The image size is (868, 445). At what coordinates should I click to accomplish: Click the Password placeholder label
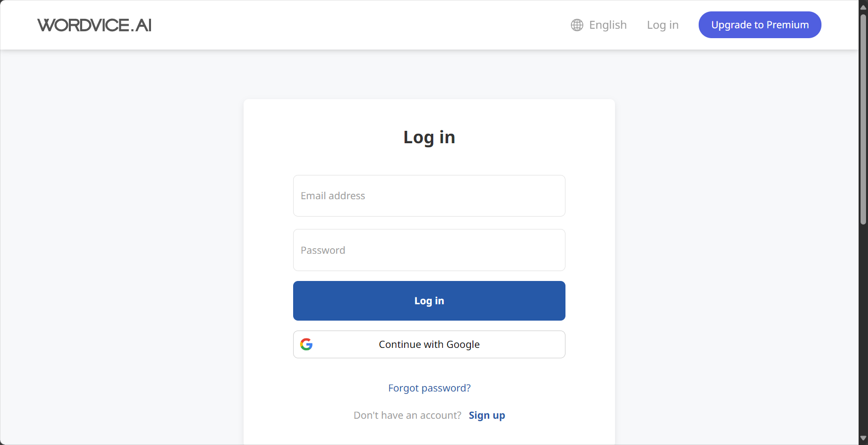point(323,250)
